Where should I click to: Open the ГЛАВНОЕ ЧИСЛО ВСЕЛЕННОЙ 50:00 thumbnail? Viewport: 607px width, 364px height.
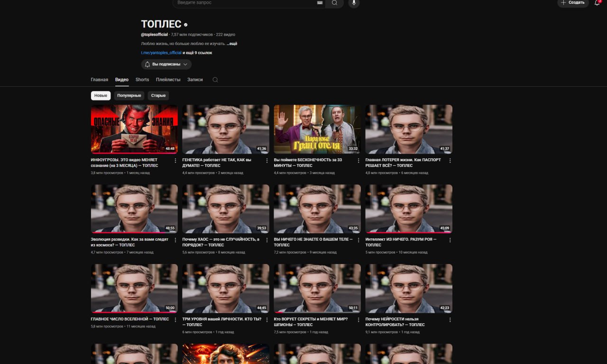[x=134, y=289]
